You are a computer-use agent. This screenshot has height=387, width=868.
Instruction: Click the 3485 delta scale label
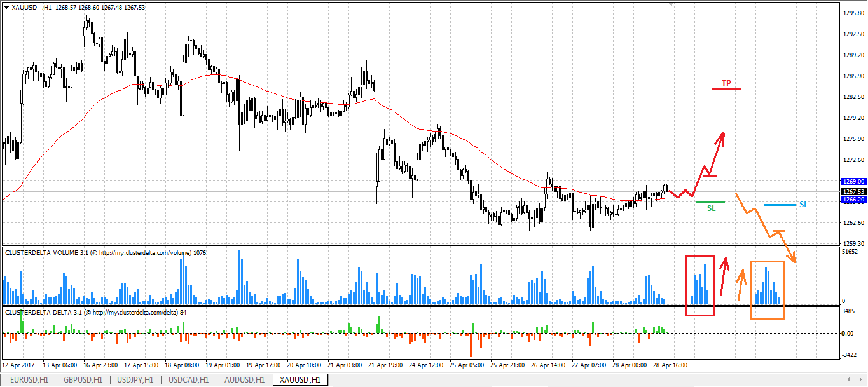pyautogui.click(x=849, y=311)
